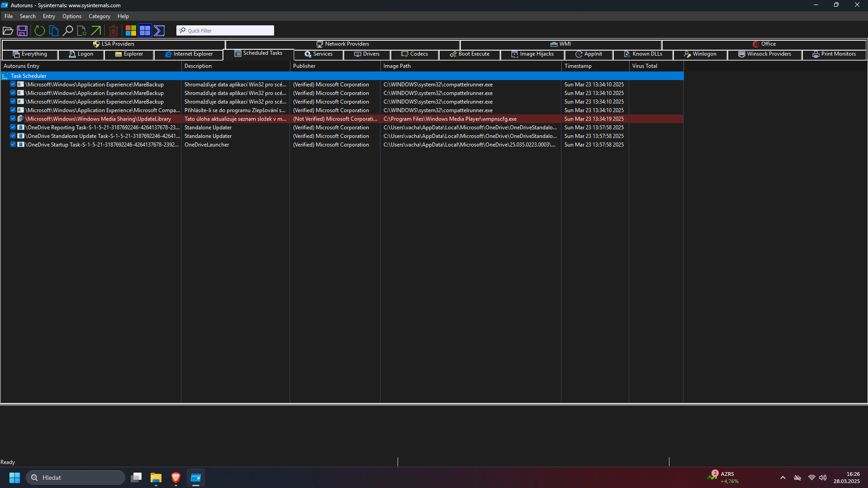Image resolution: width=868 pixels, height=488 pixels.
Task: Disable the OneDrive Startup Task checkbox
Action: (x=13, y=144)
